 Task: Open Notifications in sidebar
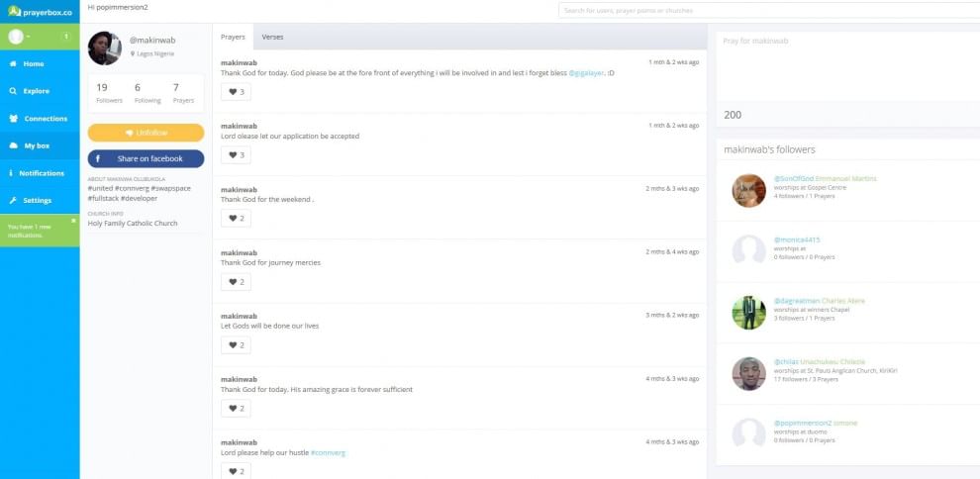click(x=40, y=173)
